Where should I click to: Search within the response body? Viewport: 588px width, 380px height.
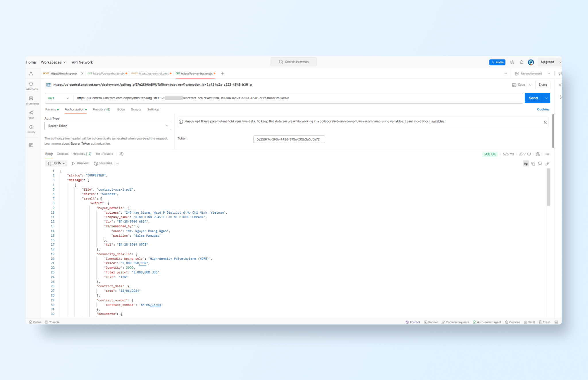click(x=540, y=163)
